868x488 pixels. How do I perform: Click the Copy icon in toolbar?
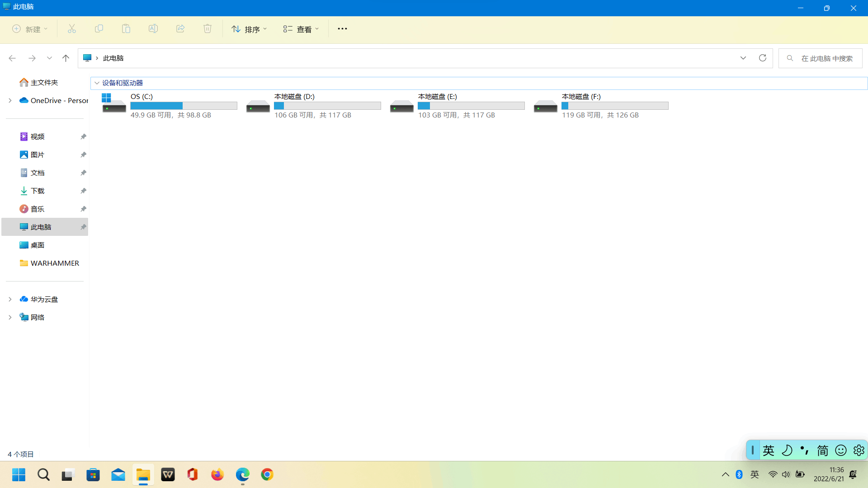tap(99, 29)
